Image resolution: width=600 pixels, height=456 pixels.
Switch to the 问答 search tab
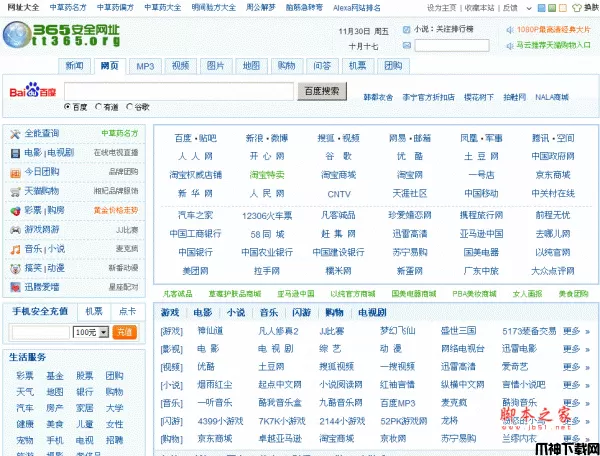tap(322, 66)
